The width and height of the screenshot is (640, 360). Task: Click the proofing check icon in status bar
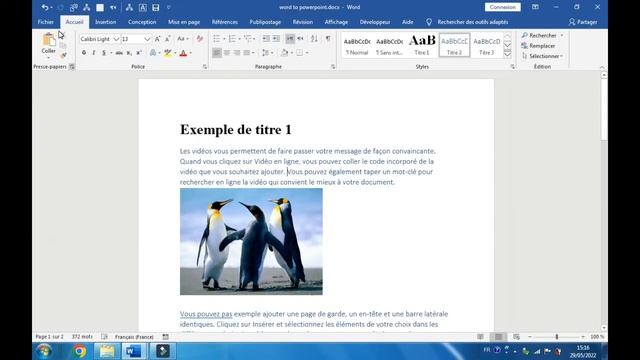tap(104, 337)
